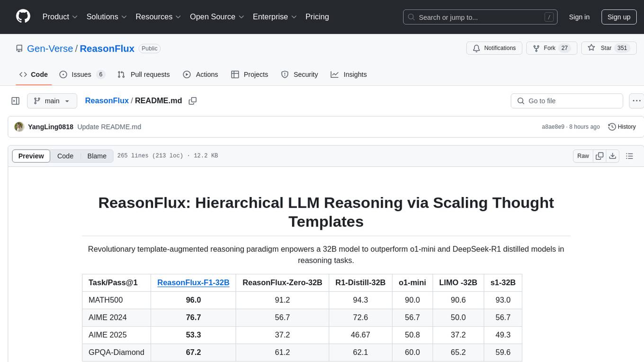Open the YangLing0818 author link
The height and width of the screenshot is (362, 644).
tap(51, 127)
